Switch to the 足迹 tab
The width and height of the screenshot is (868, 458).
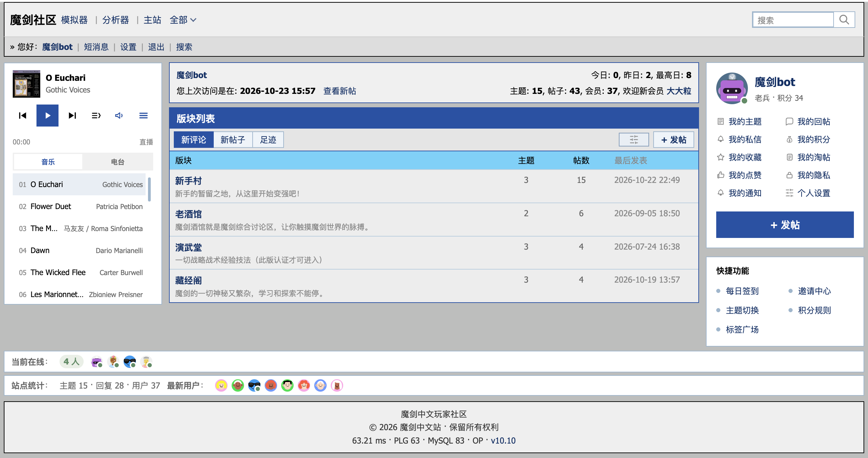coord(268,140)
